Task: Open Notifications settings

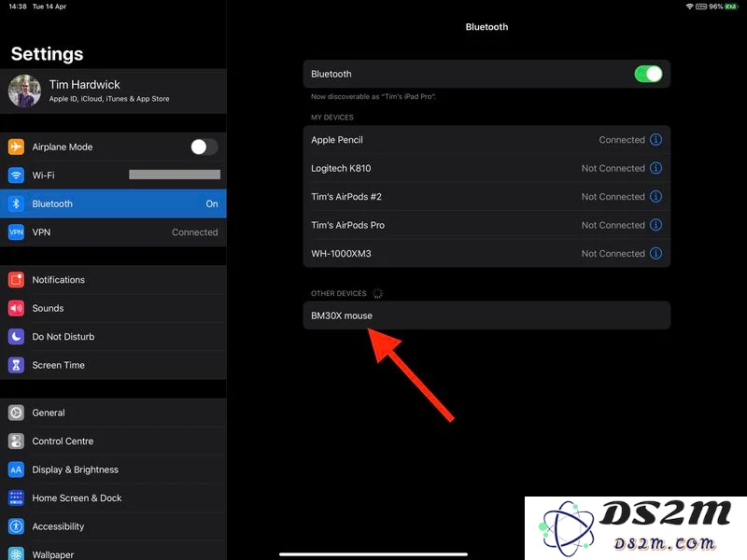Action: [113, 279]
